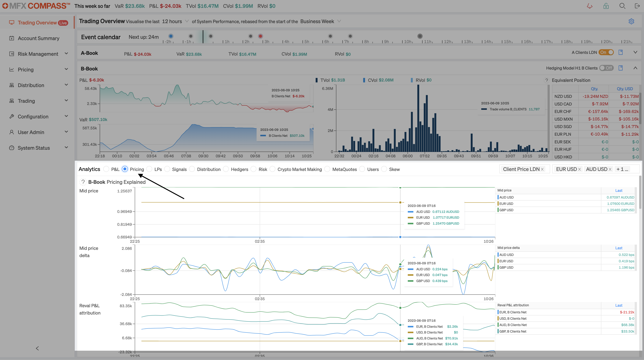The image size is (644, 360).
Task: Open the Risk Management menu item
Action: point(37,54)
